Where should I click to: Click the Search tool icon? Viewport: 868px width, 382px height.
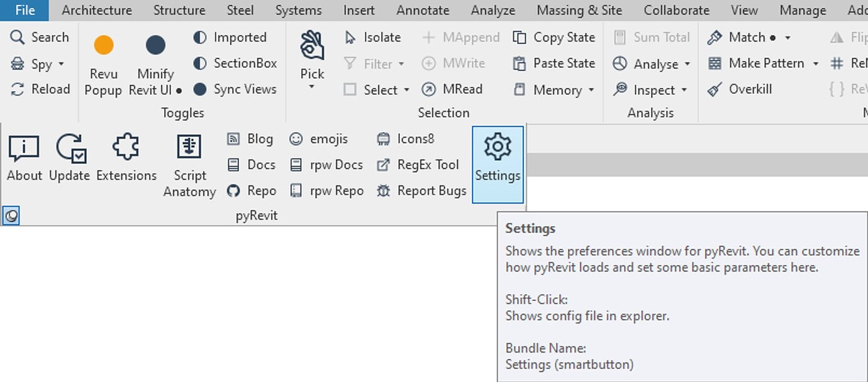click(x=18, y=37)
